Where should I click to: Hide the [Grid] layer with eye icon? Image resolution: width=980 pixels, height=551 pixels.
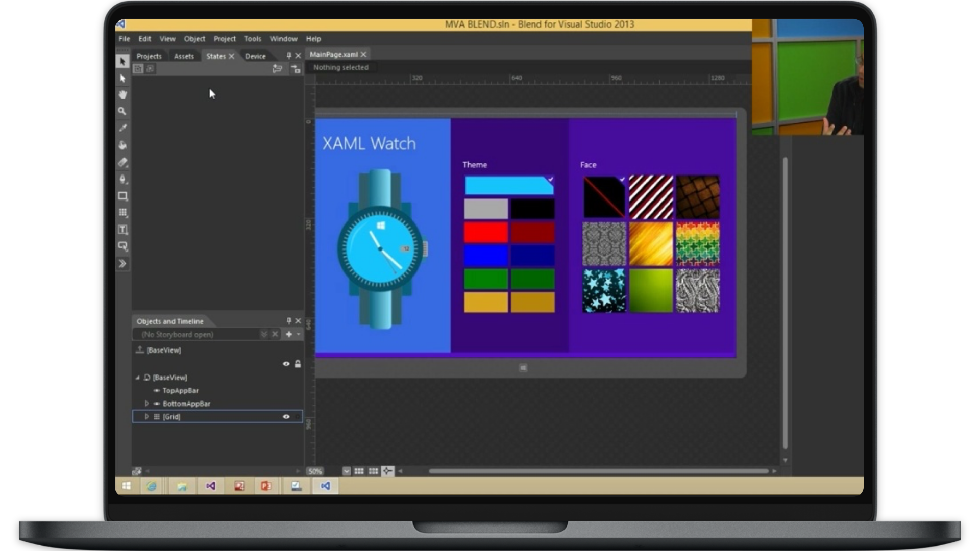[x=286, y=417]
